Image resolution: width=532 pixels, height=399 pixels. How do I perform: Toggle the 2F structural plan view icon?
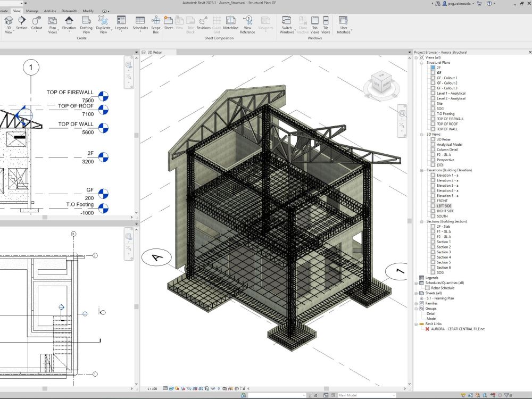433,68
